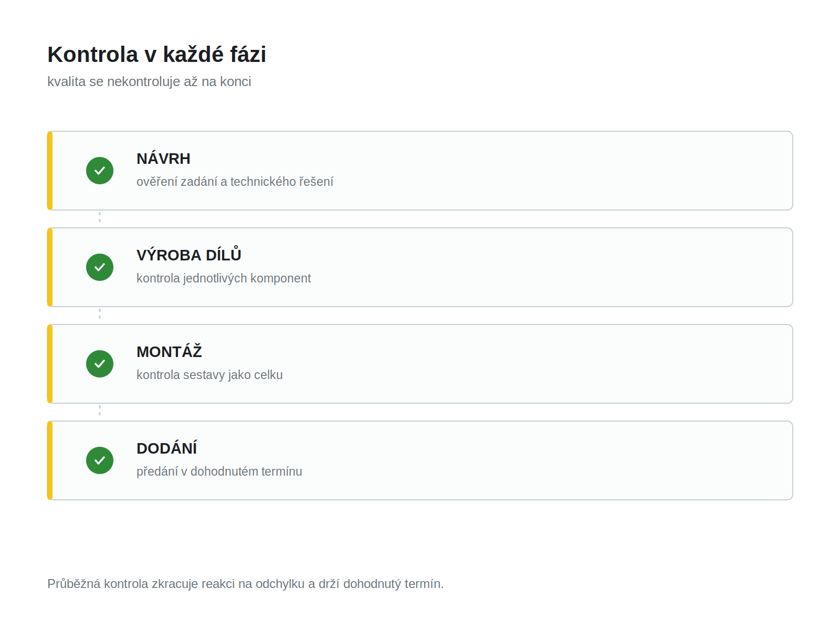Image resolution: width=840 pixels, height=630 pixels.
Task: Click the green checkmark beside MONTÁŽ
Action: (100, 364)
